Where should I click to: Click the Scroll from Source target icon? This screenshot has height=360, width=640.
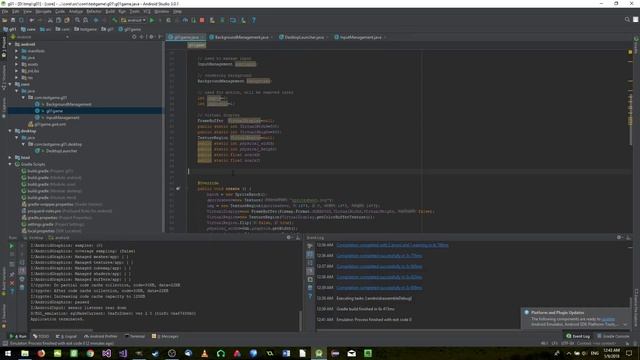pos(134,37)
